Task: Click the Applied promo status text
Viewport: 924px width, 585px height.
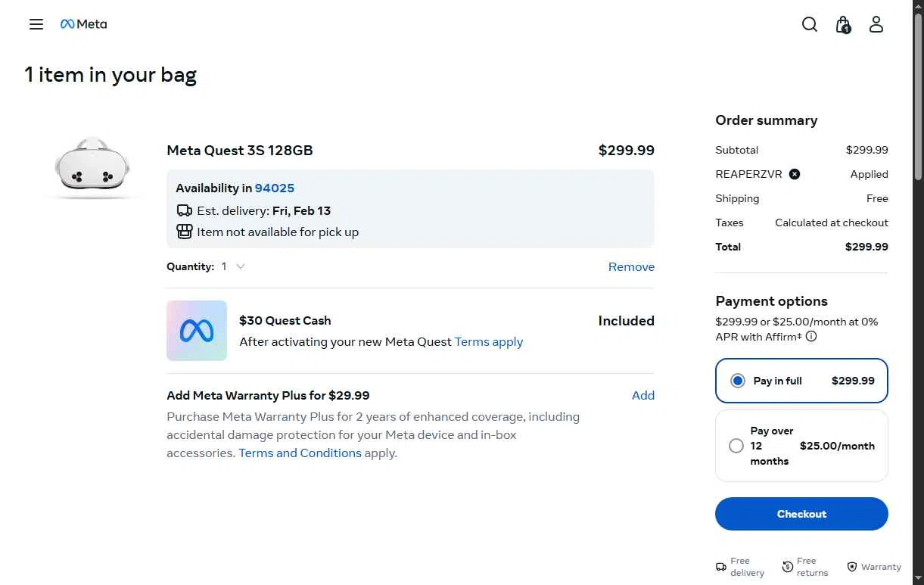Action: [870, 174]
